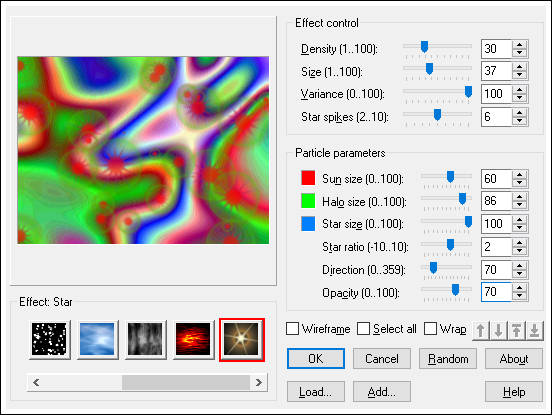Choose the gray smoke effect thumbnail
Viewport: 552px width, 415px height.
click(x=145, y=339)
